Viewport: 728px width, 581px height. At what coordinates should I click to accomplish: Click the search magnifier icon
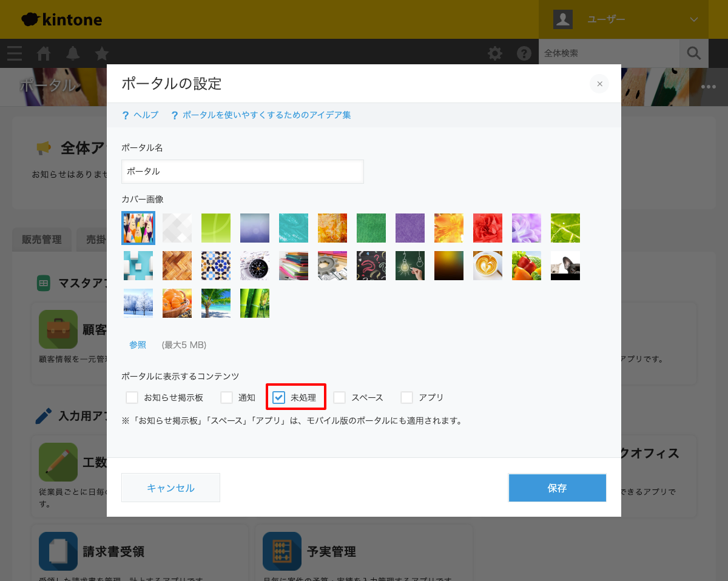click(693, 53)
